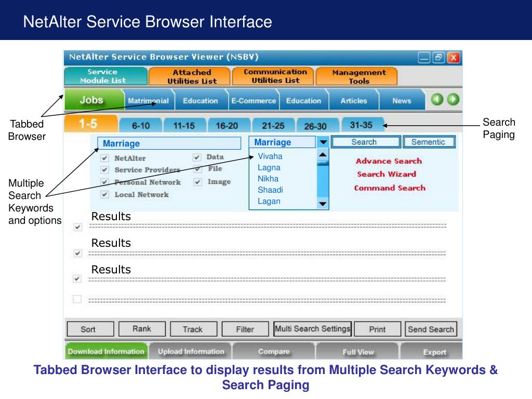532x399 pixels.
Task: Click the Search button
Action: (x=366, y=142)
